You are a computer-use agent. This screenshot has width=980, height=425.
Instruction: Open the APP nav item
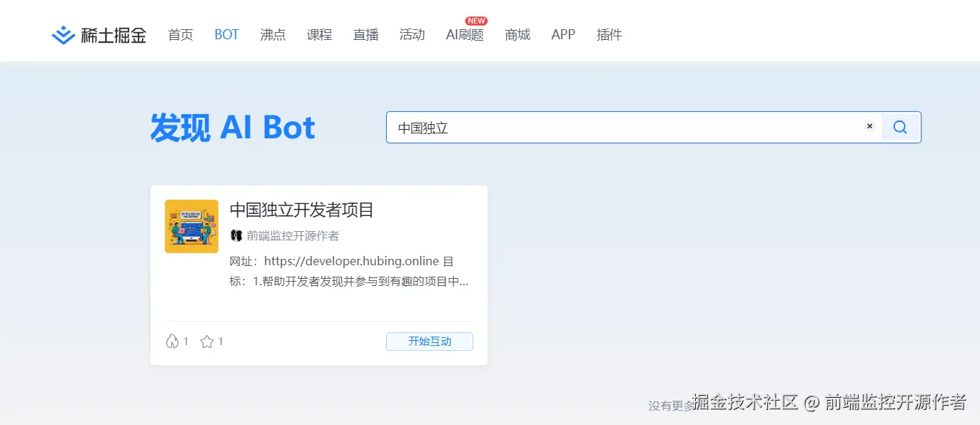click(563, 34)
